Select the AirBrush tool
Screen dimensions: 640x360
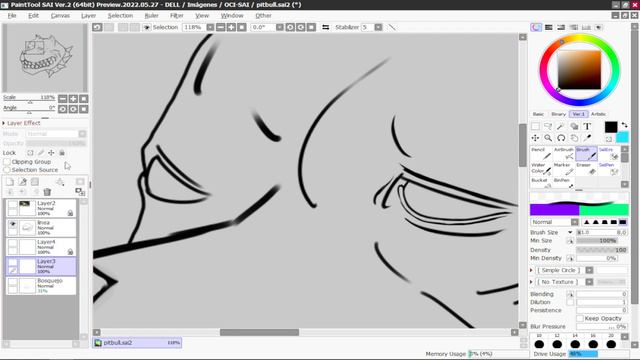point(564,154)
